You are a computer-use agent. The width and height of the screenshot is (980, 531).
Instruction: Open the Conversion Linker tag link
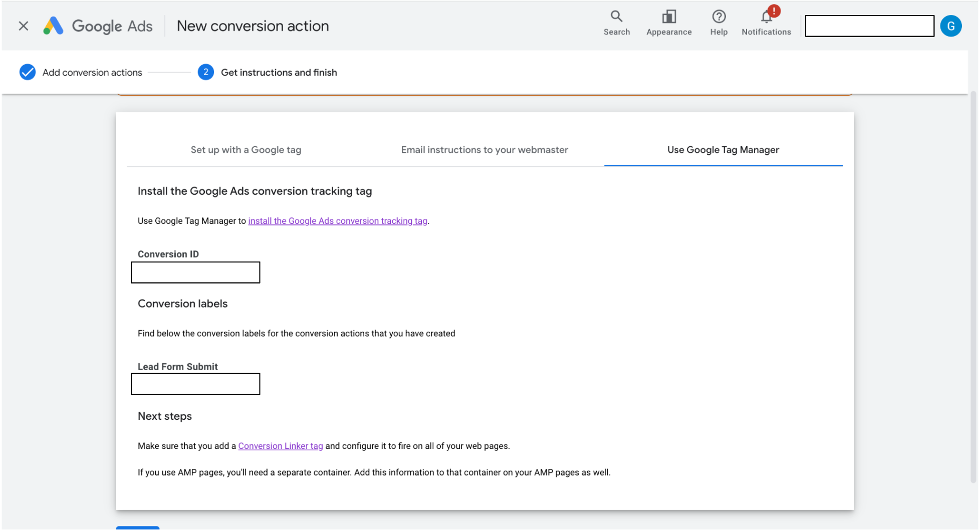[280, 446]
